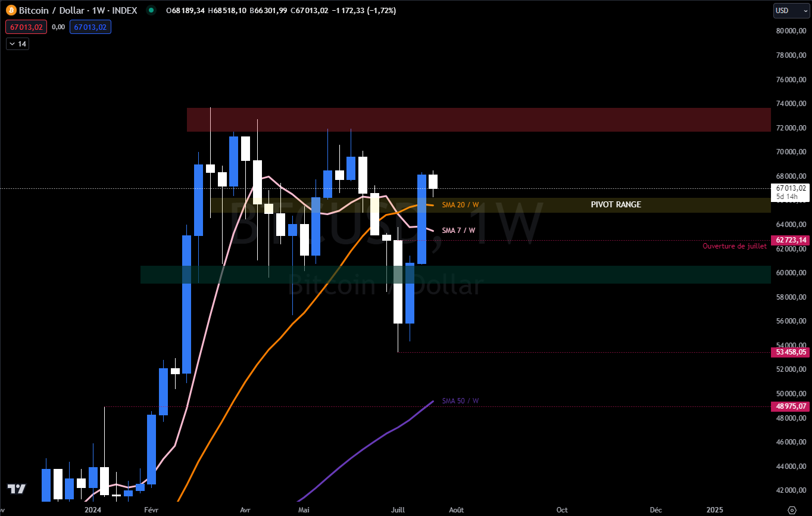Click the TradingView watermark logo bottom-left
Viewport: 812px width, 516px height.
click(16, 490)
